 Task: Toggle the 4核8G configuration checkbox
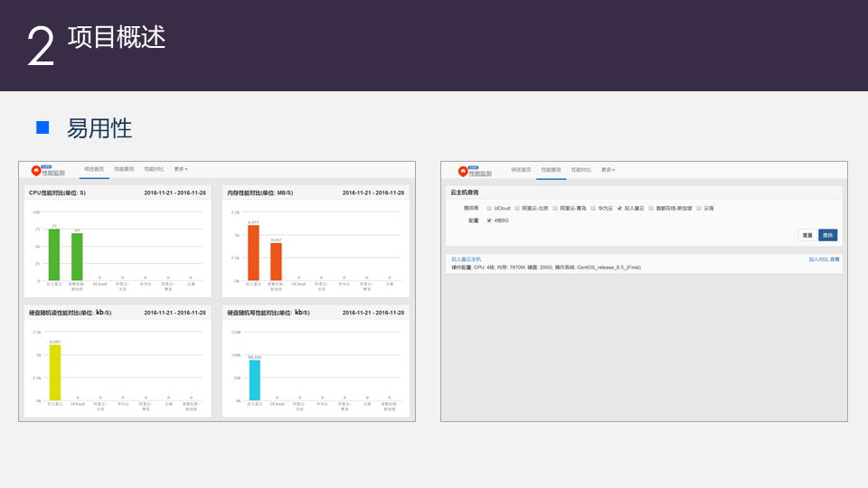tap(489, 221)
